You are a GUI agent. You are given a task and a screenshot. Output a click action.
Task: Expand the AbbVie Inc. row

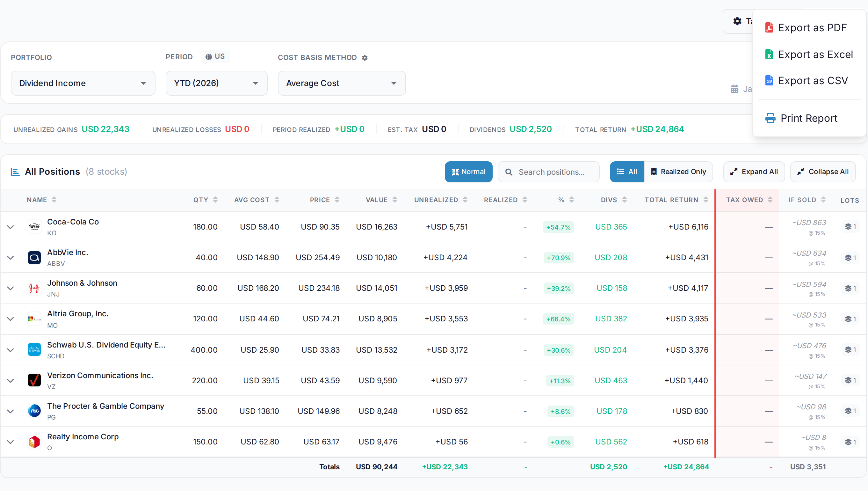11,258
